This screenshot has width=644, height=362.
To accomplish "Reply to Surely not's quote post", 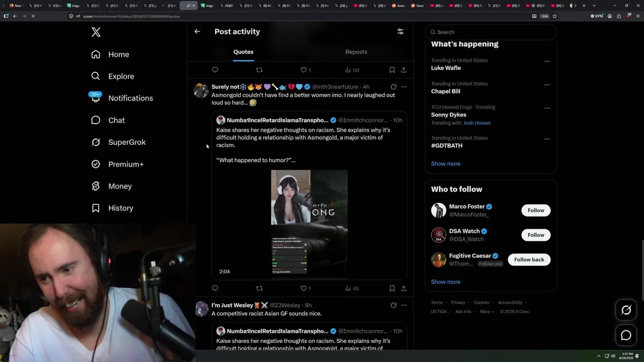I will tap(215, 288).
